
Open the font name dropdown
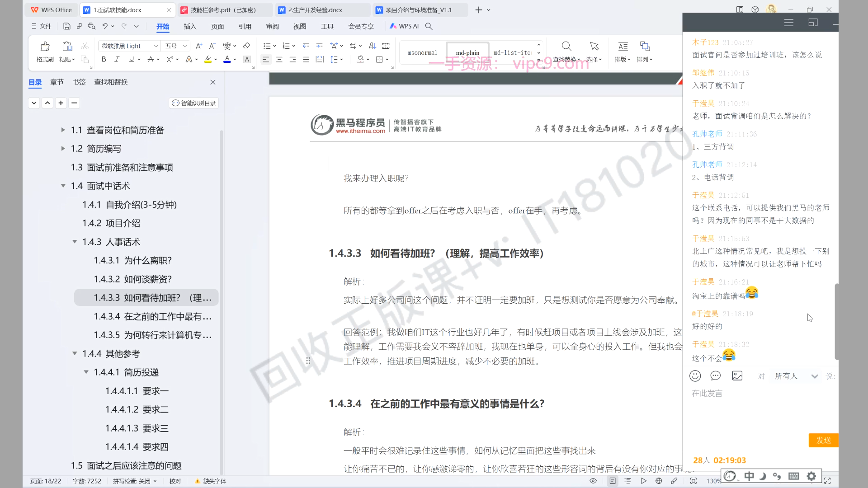coord(156,46)
